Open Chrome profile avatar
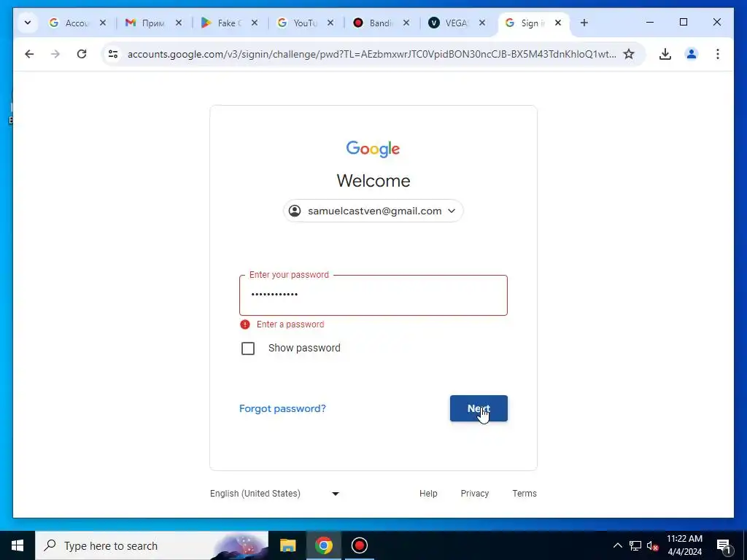This screenshot has height=560, width=747. (x=692, y=54)
